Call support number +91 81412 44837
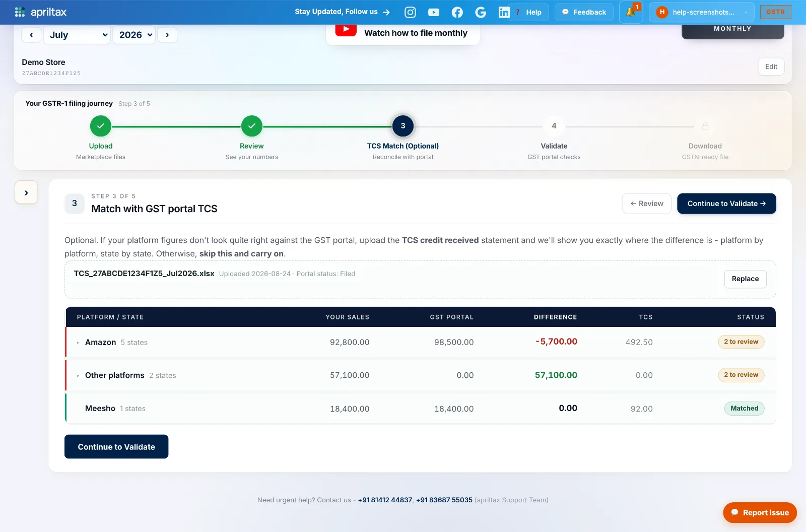The image size is (806, 532). pos(385,500)
